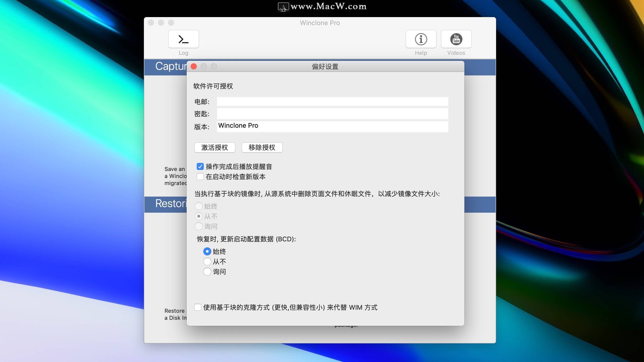Uncheck 操作完成后播放提醒音 checkbox
The width and height of the screenshot is (644, 362).
(x=200, y=166)
